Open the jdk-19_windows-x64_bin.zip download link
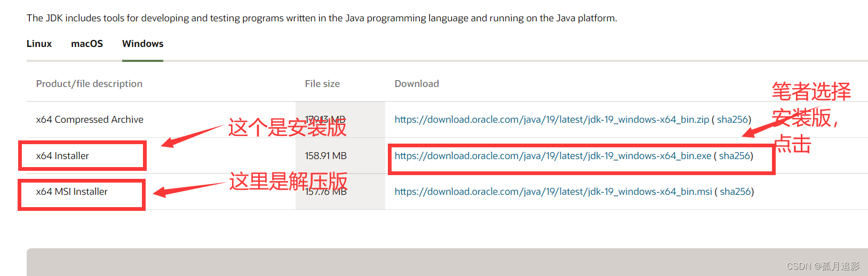Viewport: 868px width, 276px height. [552, 120]
